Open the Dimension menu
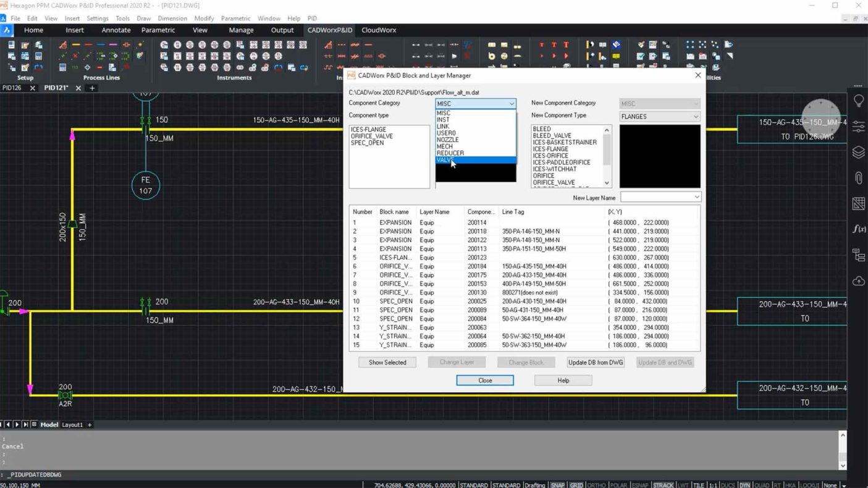The height and width of the screenshot is (488, 868). click(172, 19)
